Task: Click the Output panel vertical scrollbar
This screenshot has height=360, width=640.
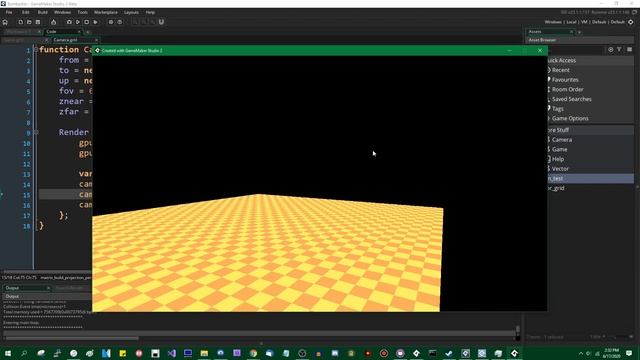Action: click(x=518, y=329)
